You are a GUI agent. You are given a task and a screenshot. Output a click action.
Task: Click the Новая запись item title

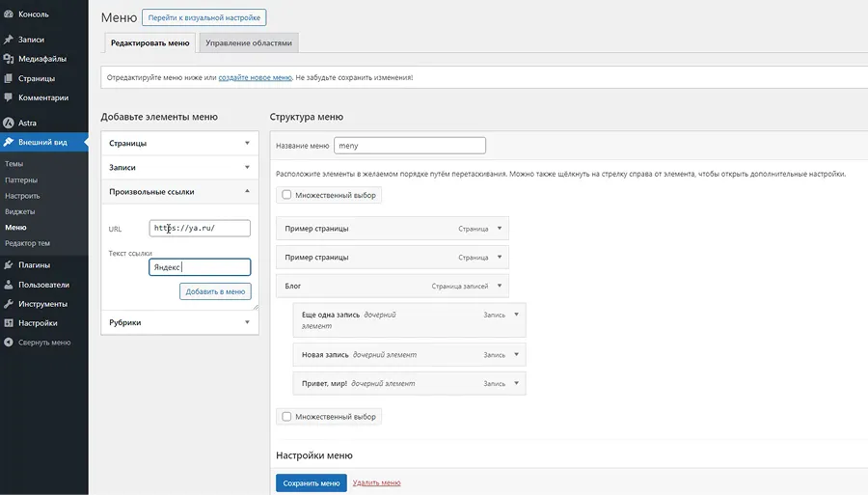pos(325,354)
